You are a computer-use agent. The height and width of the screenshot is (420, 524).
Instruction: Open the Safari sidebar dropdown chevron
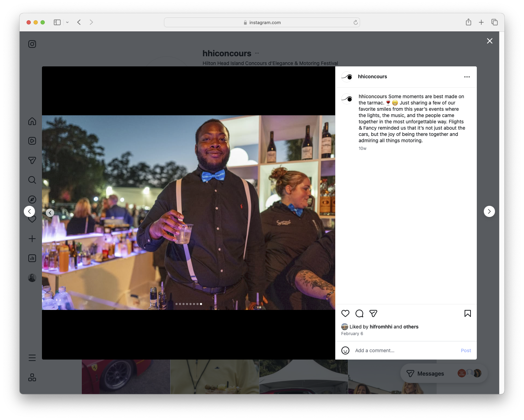pyautogui.click(x=67, y=22)
